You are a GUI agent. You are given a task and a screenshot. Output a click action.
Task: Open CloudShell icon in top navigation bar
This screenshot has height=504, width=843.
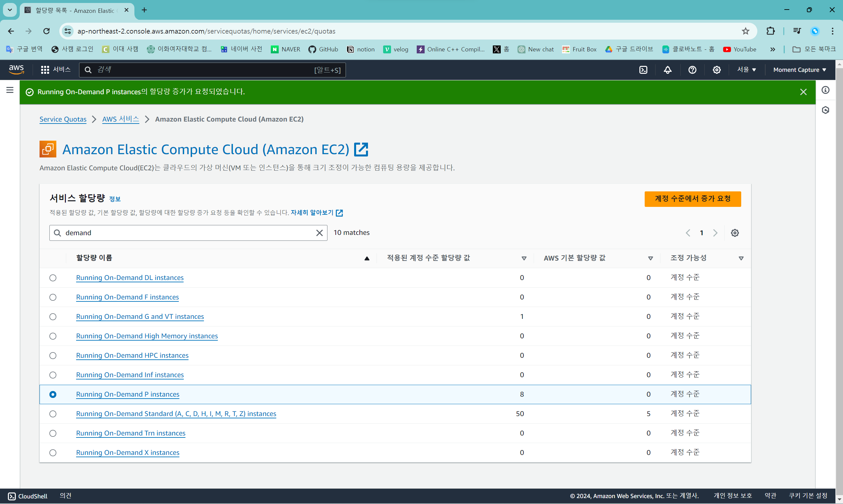(x=643, y=70)
